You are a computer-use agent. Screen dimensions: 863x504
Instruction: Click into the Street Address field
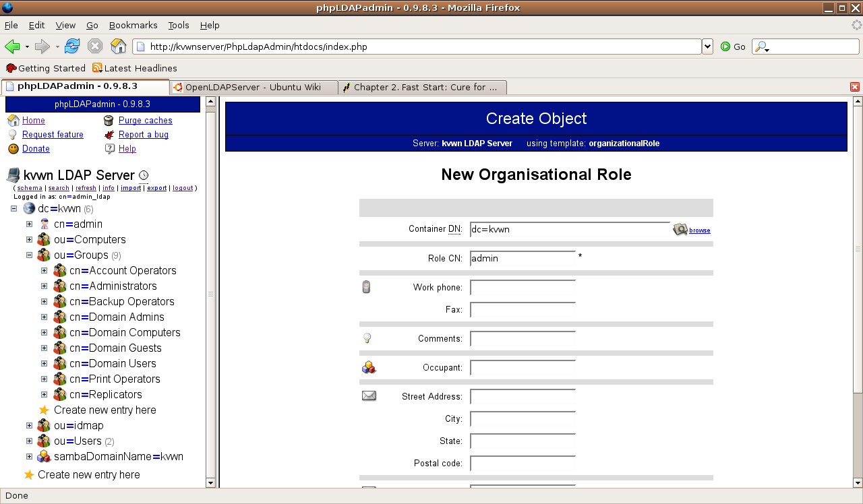point(523,396)
